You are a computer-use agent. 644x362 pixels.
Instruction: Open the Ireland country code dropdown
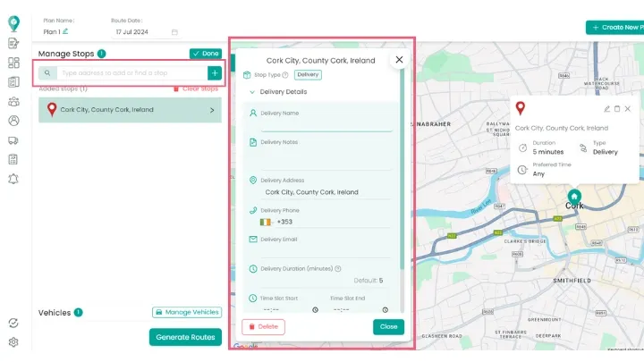pyautogui.click(x=266, y=222)
